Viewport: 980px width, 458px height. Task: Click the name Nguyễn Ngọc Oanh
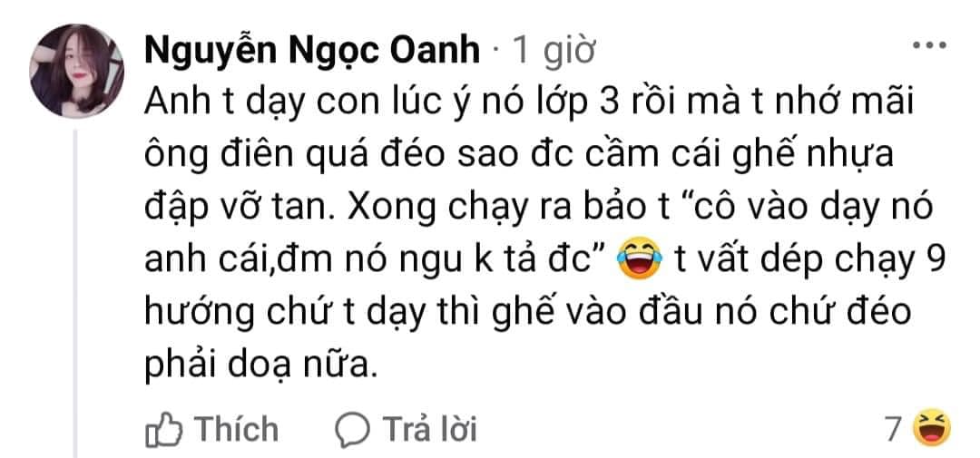click(312, 51)
